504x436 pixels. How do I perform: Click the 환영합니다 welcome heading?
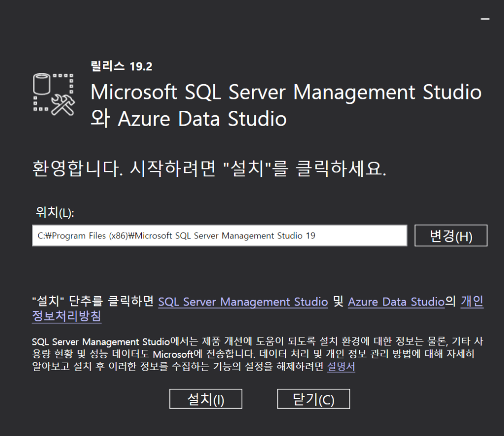tap(209, 168)
